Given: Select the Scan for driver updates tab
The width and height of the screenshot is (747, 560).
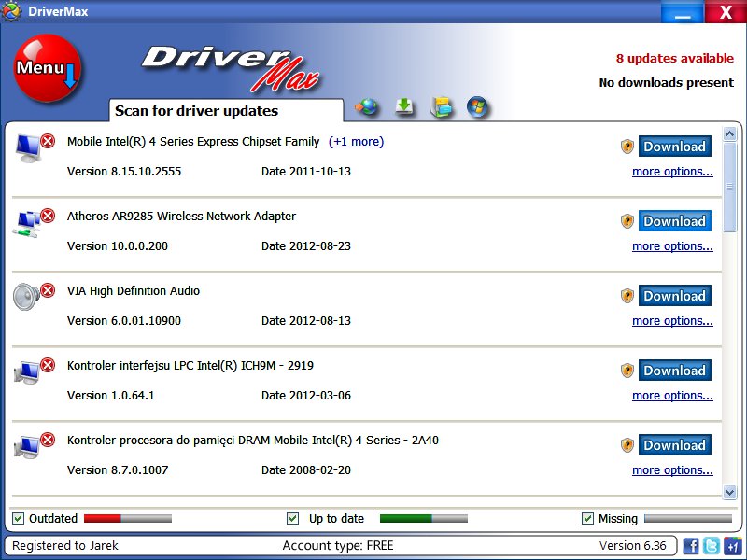Looking at the screenshot, I should pos(226,110).
